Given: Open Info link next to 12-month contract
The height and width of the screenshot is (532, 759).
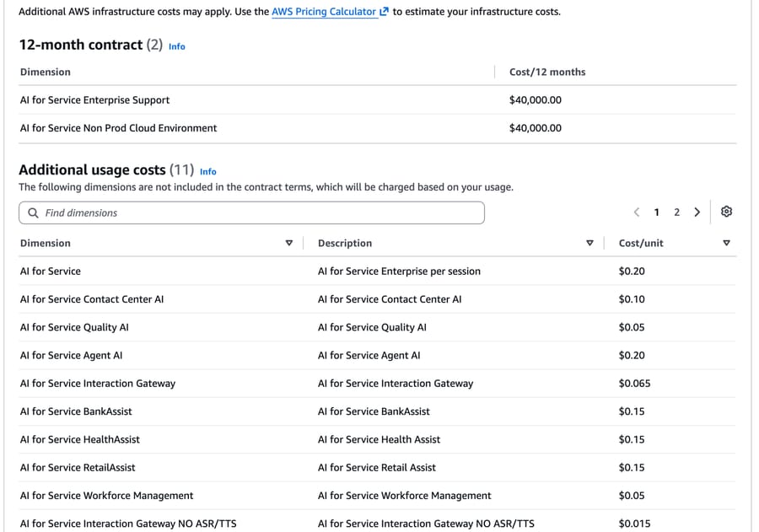Looking at the screenshot, I should [177, 46].
